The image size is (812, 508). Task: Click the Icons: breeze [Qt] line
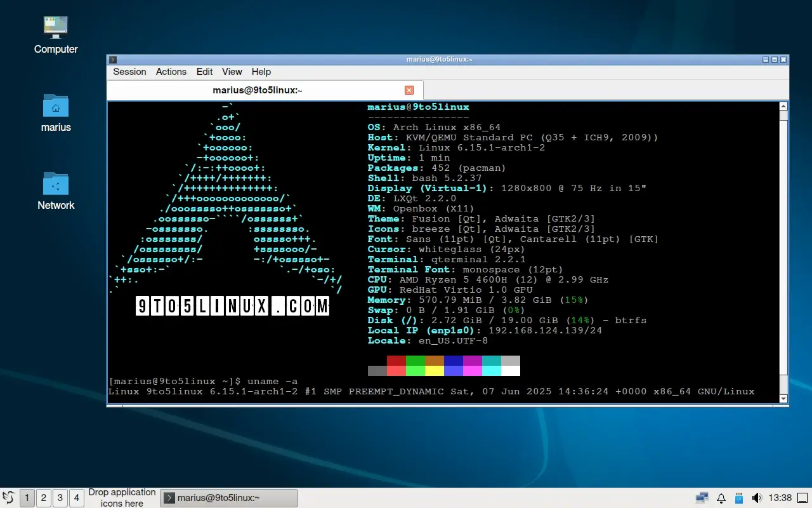click(x=481, y=229)
